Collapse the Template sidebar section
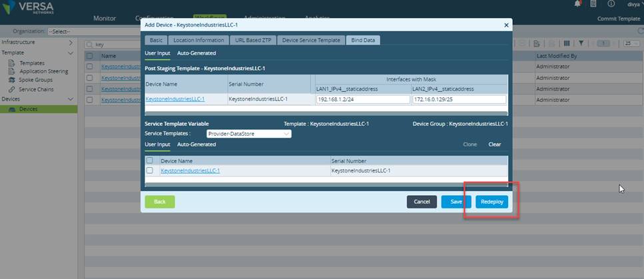Viewport: 644px width, 279px height. (71, 53)
